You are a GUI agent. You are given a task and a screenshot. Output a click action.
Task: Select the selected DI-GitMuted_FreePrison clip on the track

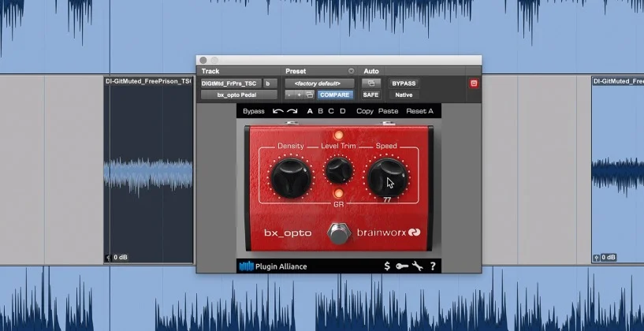pos(148,169)
